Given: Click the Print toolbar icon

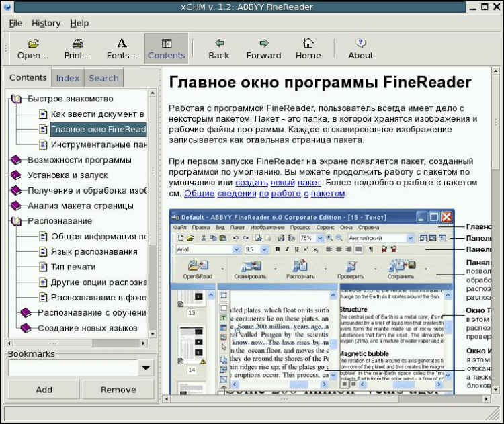Looking at the screenshot, I should (77, 49).
